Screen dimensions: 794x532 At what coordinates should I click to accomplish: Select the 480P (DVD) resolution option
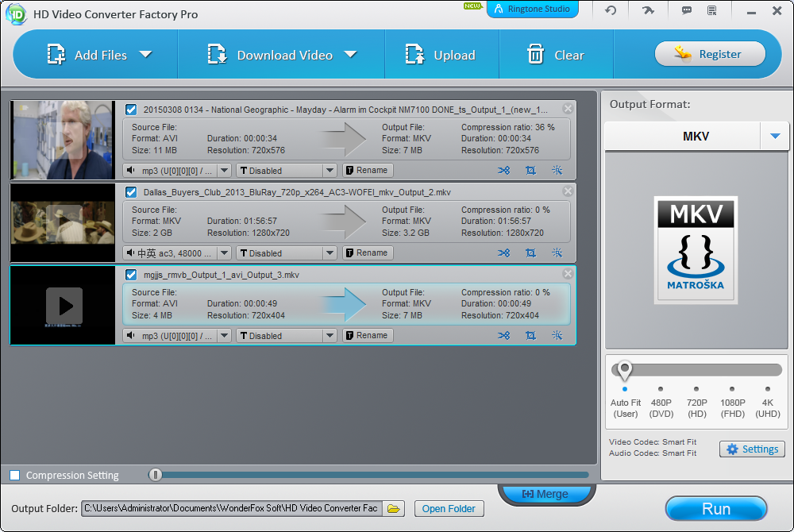(x=661, y=403)
